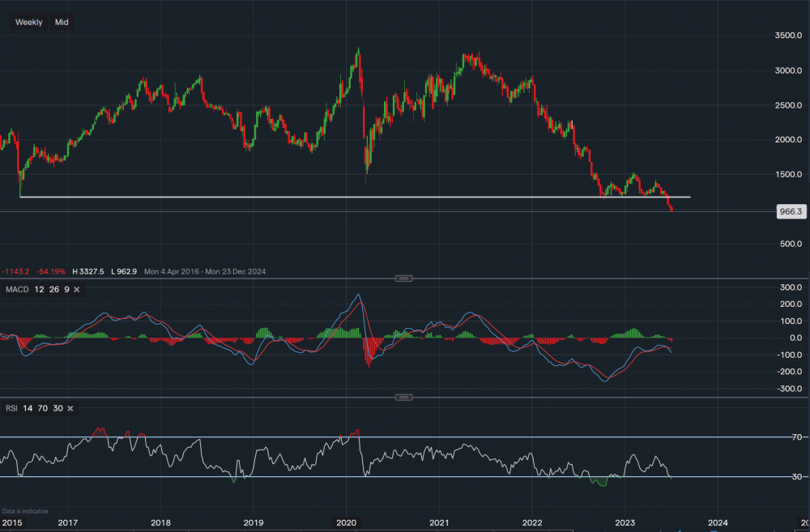The height and width of the screenshot is (532, 810).
Task: Open RSI settings via its label
Action: pyautogui.click(x=11, y=408)
